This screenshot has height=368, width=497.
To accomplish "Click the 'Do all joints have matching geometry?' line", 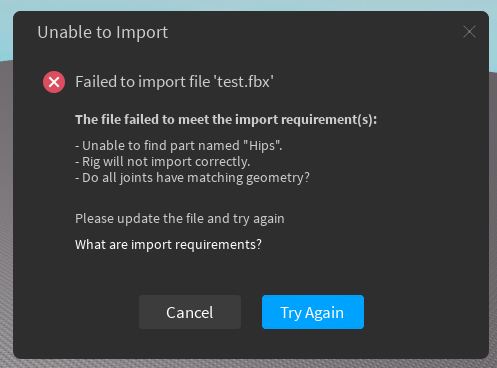I will 192,178.
